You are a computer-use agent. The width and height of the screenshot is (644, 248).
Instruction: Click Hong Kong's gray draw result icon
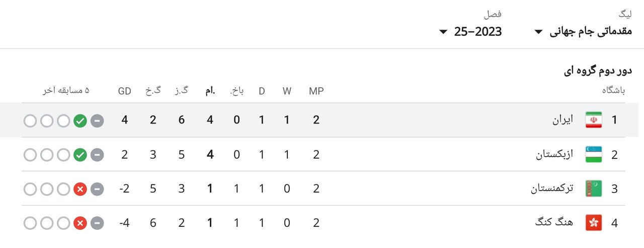[97, 223]
